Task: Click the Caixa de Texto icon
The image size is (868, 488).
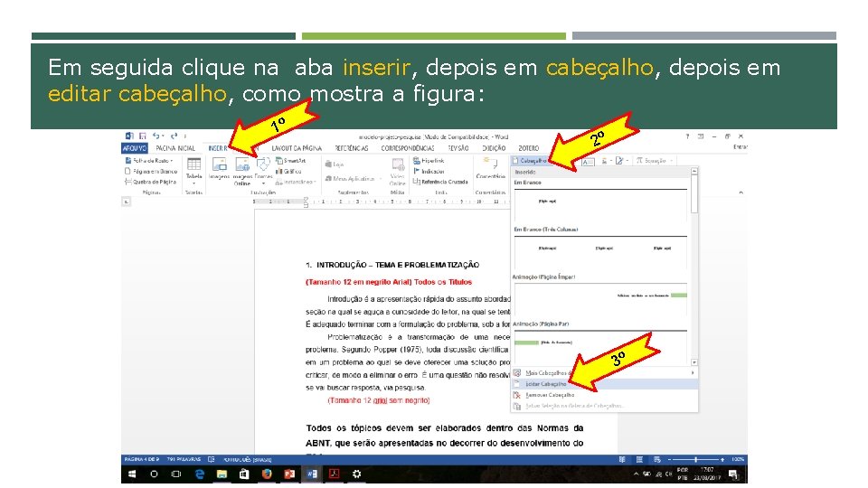Action: coord(588,162)
